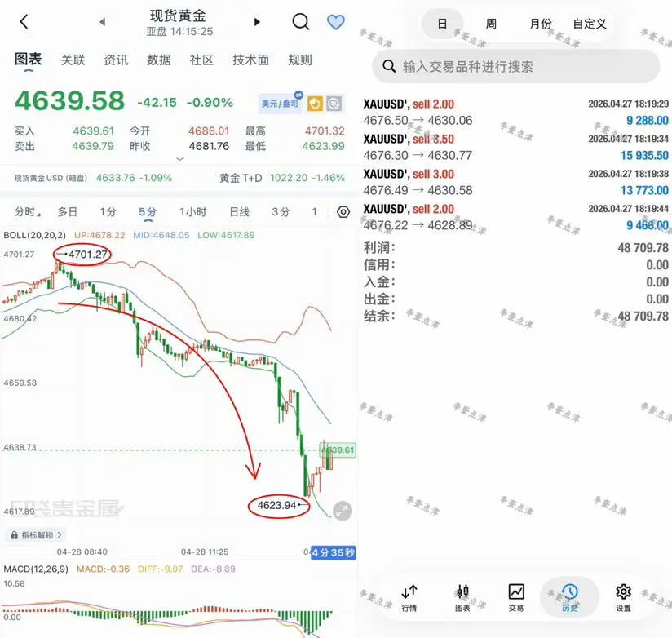Tap BOLL(20,20,2) indicator label

(35, 235)
